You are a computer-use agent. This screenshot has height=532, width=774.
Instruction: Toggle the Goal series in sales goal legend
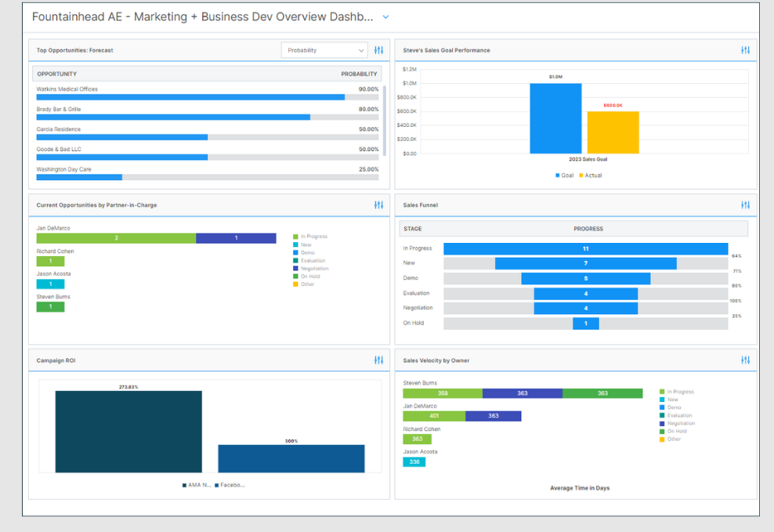click(564, 176)
